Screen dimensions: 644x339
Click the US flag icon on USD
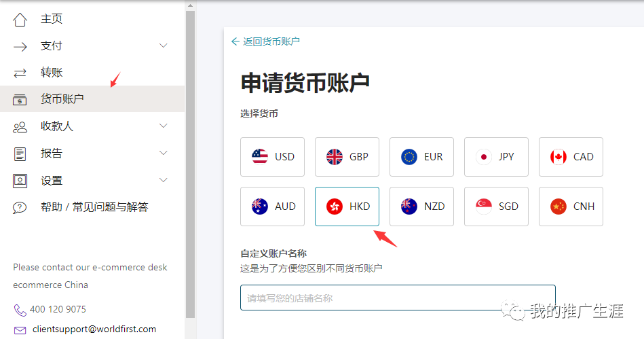tap(260, 157)
